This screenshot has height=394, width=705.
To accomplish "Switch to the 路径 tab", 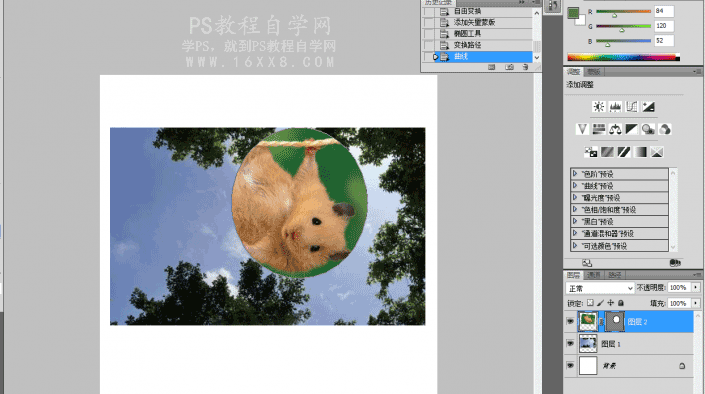I will (614, 275).
